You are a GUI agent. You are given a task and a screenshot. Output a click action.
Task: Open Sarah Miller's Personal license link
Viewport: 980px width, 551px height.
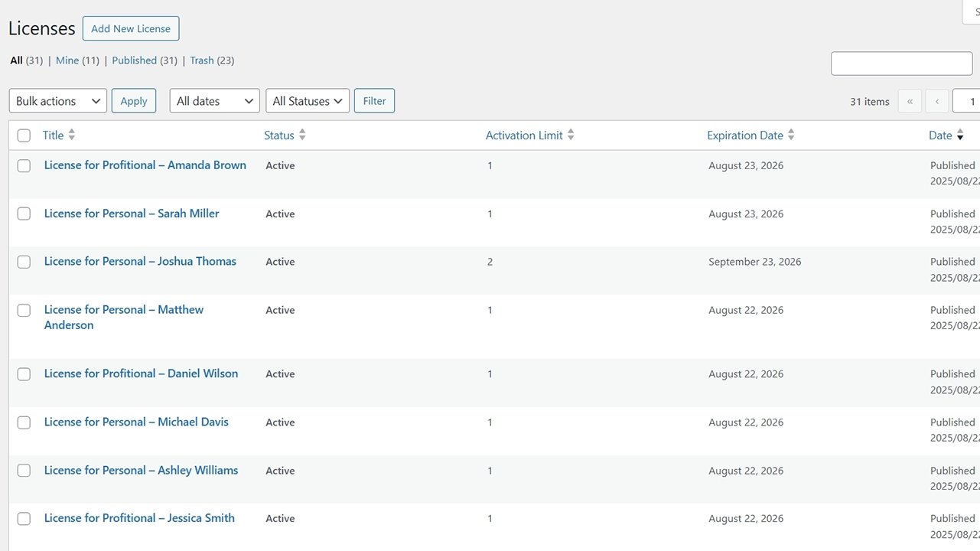click(132, 214)
